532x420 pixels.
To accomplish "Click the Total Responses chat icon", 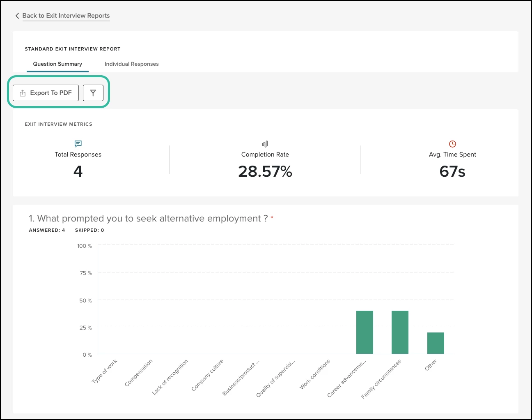I will pos(78,144).
